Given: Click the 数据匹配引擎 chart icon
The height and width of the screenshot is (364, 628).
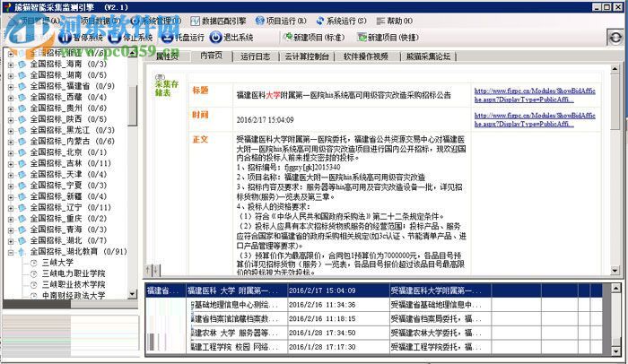Looking at the screenshot, I should click(195, 21).
